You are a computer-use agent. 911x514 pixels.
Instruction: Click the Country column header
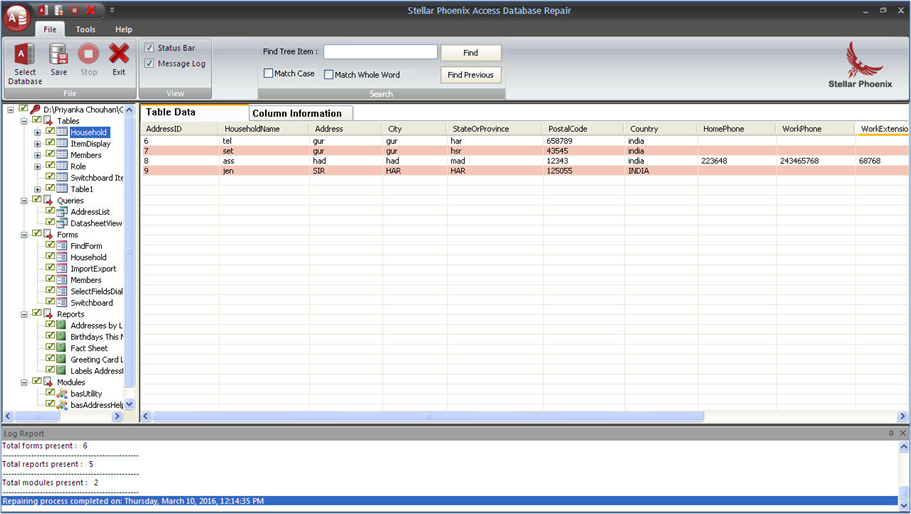(660, 129)
